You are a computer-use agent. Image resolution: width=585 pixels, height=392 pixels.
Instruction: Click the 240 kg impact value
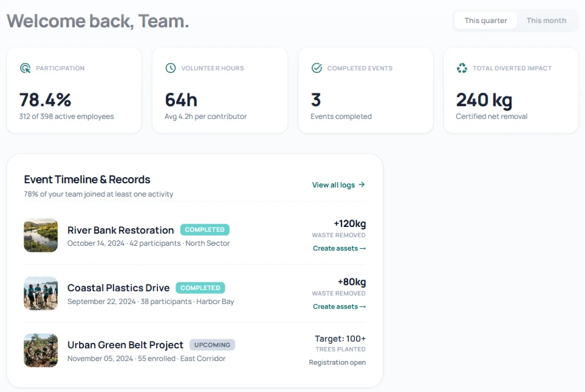484,100
